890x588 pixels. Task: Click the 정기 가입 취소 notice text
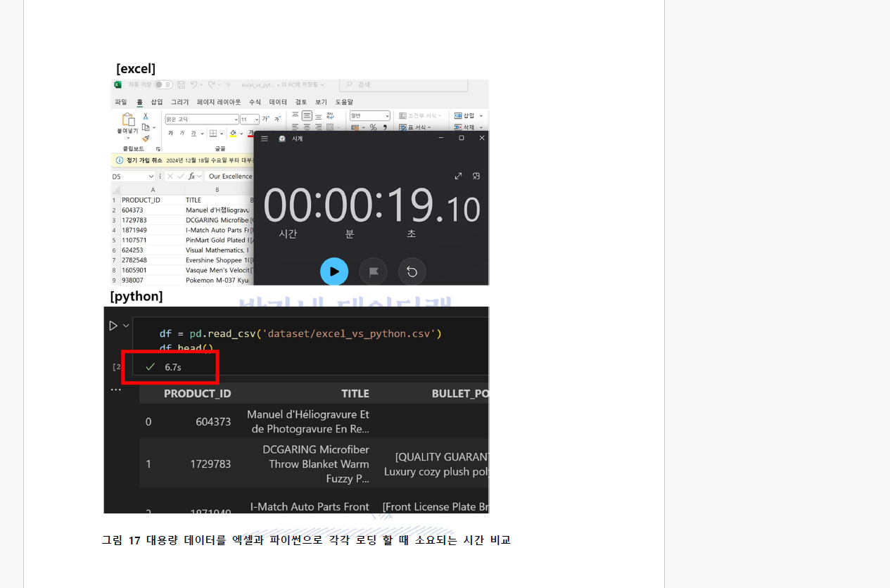pos(144,160)
